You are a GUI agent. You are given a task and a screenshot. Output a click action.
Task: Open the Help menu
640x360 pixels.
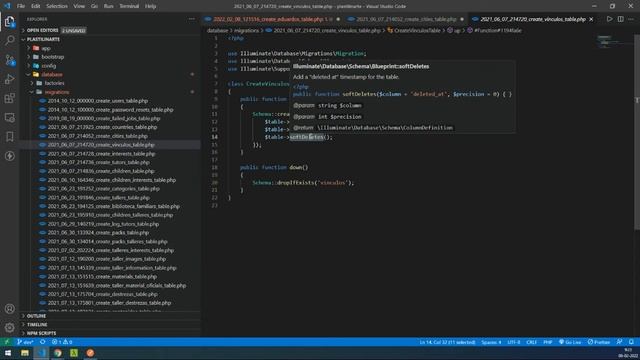click(x=151, y=6)
